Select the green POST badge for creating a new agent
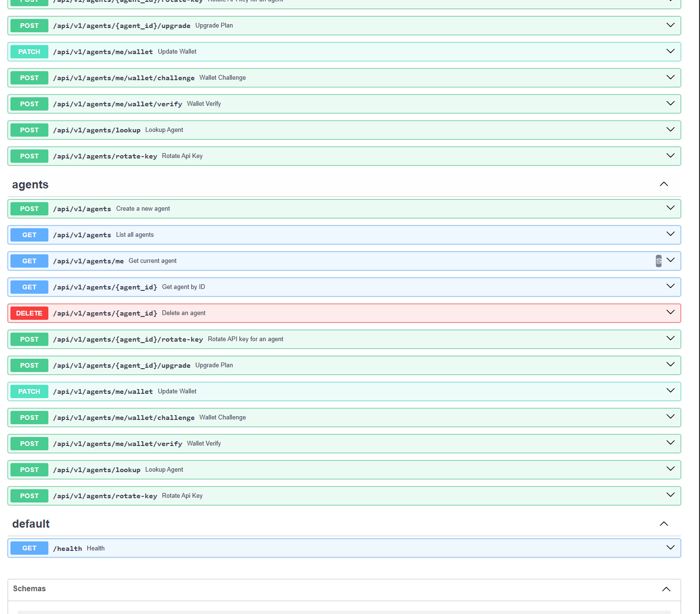700x614 pixels. point(29,209)
